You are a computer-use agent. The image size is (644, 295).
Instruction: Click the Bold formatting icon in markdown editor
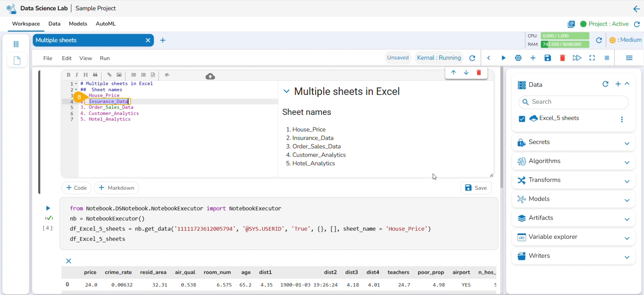[x=68, y=75]
